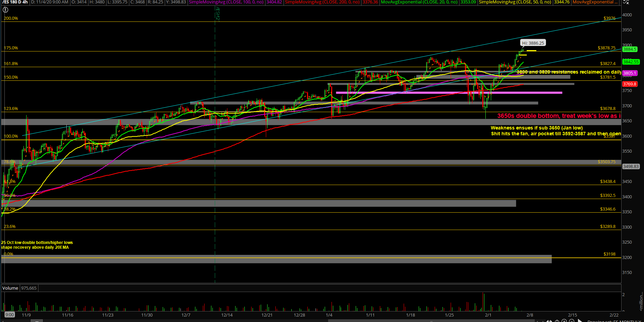Click the icon above the price axis

point(626,2)
